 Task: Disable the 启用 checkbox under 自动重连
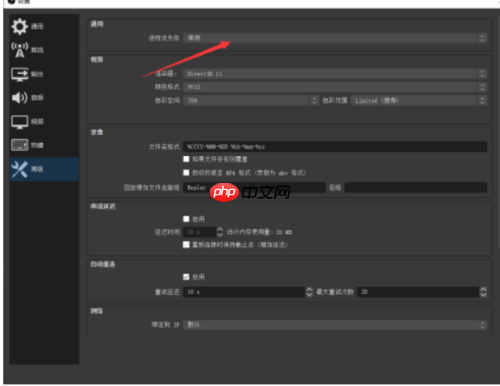coord(186,277)
